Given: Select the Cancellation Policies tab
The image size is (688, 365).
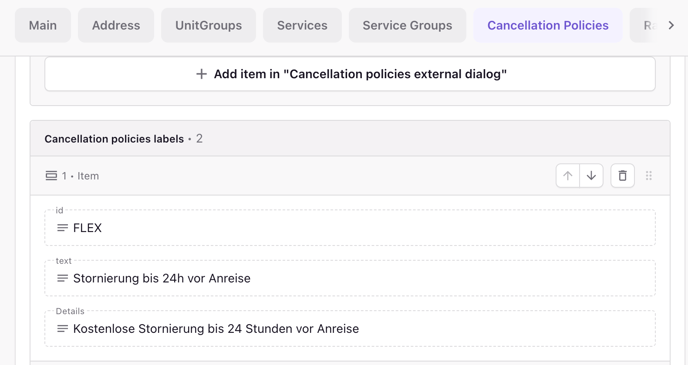Looking at the screenshot, I should (548, 25).
